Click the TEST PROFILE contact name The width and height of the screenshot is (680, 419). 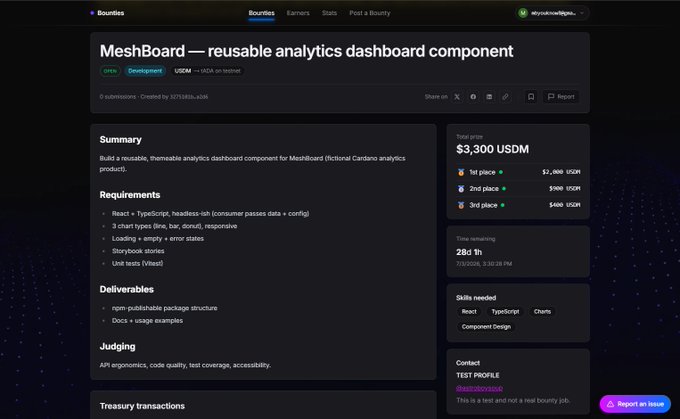tap(477, 375)
